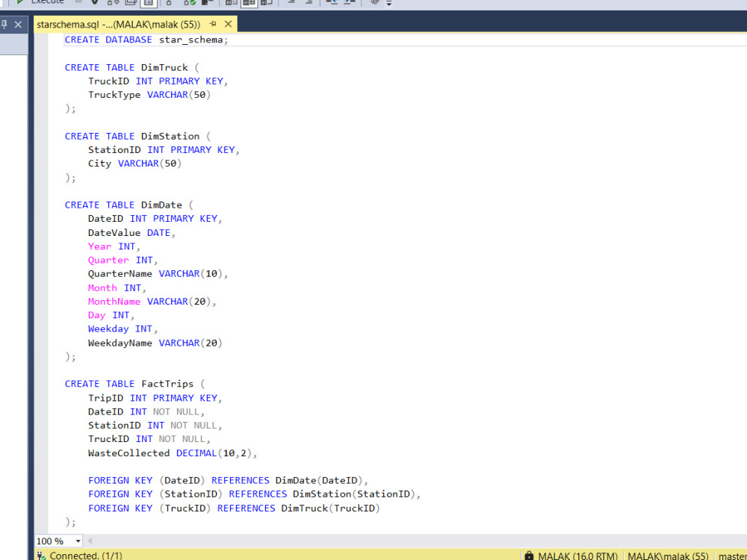Open the 100 % zoom dropdown

[78, 541]
